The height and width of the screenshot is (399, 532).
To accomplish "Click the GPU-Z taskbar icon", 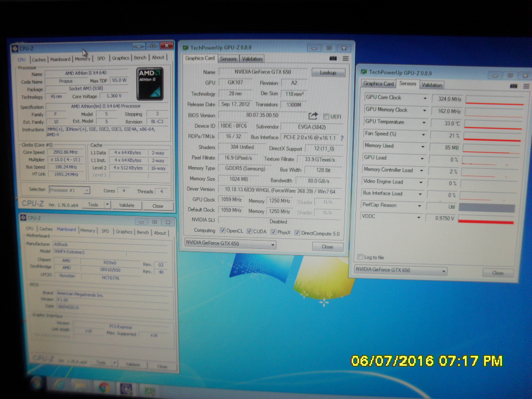I will click(x=149, y=391).
